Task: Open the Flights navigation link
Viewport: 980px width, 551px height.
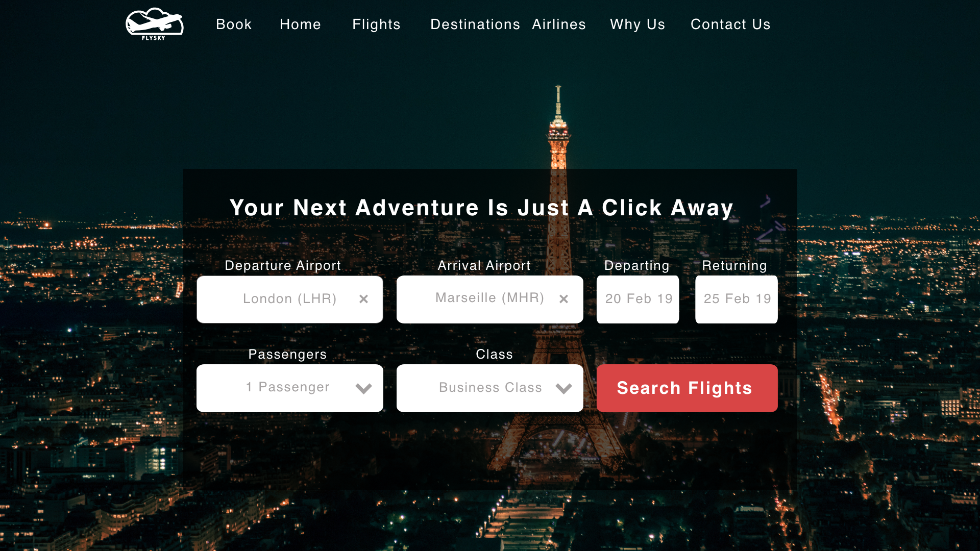Action: click(376, 24)
